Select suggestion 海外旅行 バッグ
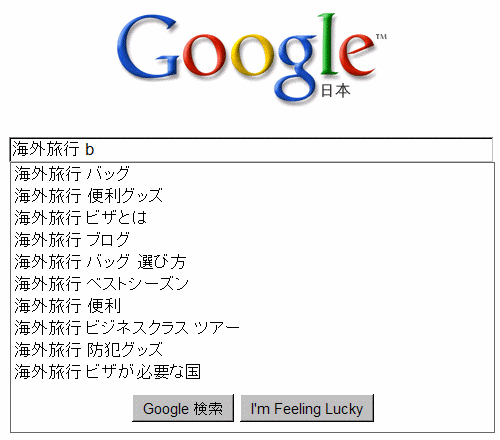 pyautogui.click(x=252, y=174)
